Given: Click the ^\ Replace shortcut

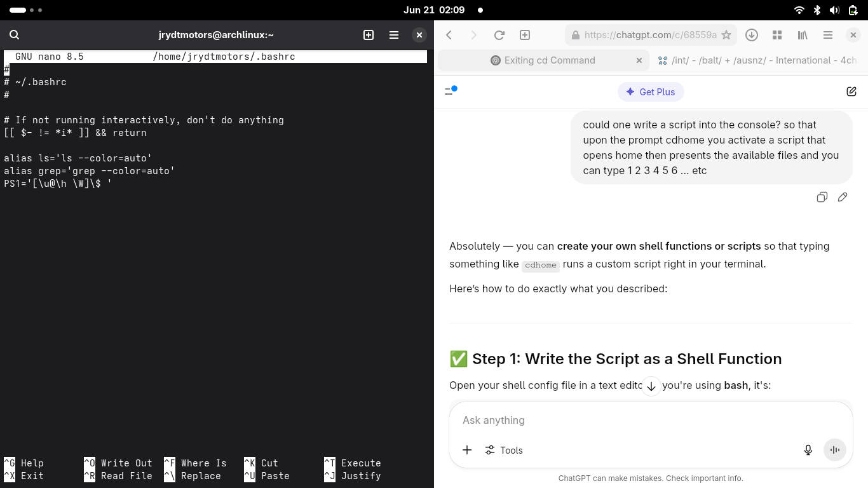Looking at the screenshot, I should coord(193,476).
